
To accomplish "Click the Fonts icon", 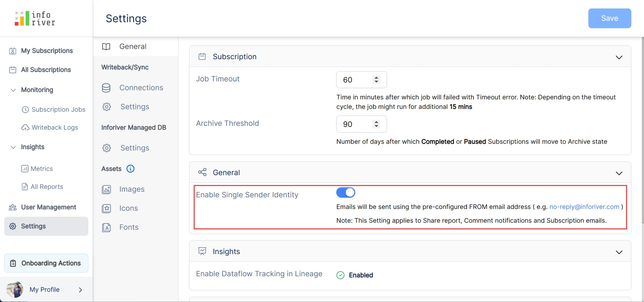I will 106,228.
